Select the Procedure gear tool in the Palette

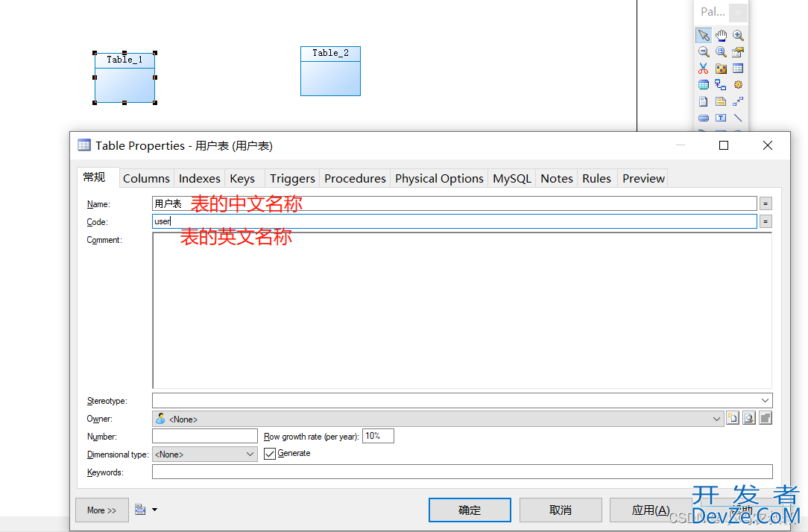(x=738, y=85)
